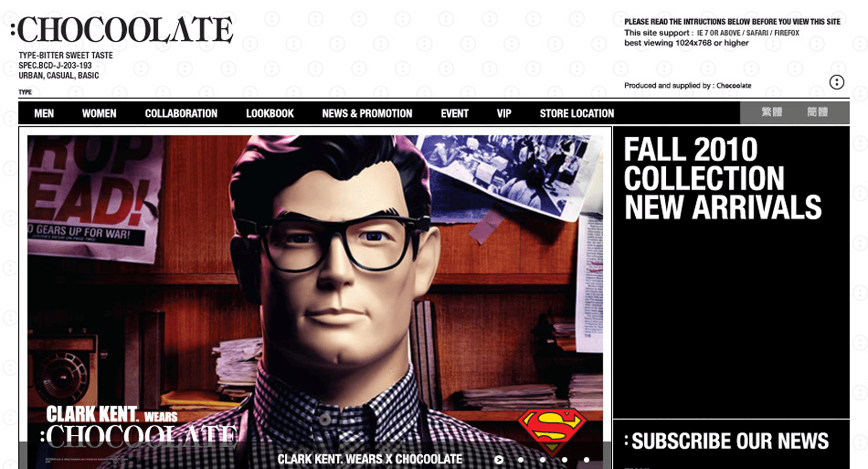Switch language to Traditional Chinese 繁體
The width and height of the screenshot is (868, 469).
tap(772, 112)
